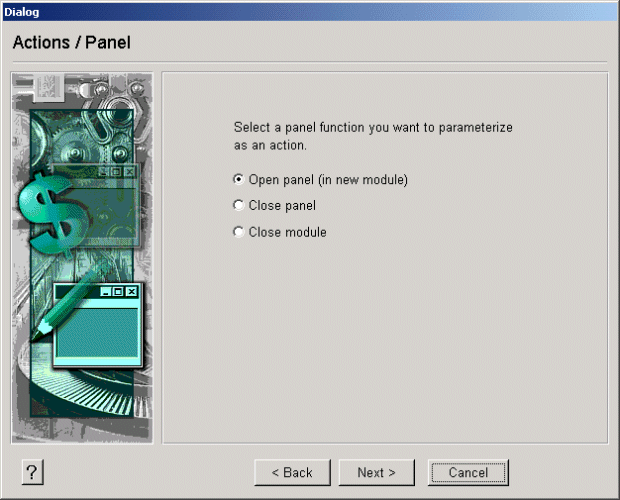Click the 'Actions / Panel' heading text

point(72,42)
